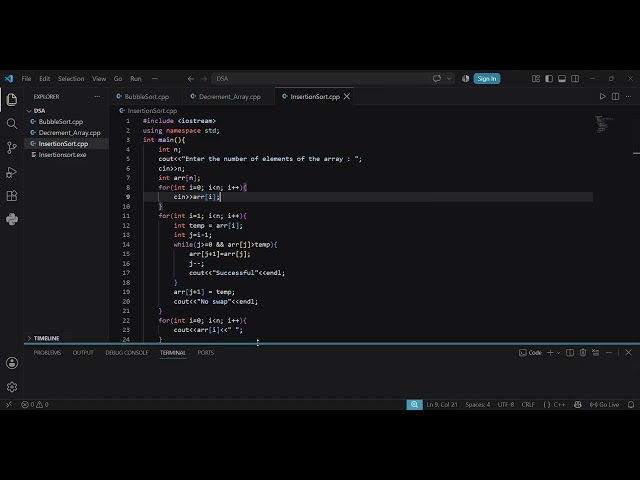Click the zoom magnifier status bar icon
The image size is (640, 480).
tap(414, 404)
